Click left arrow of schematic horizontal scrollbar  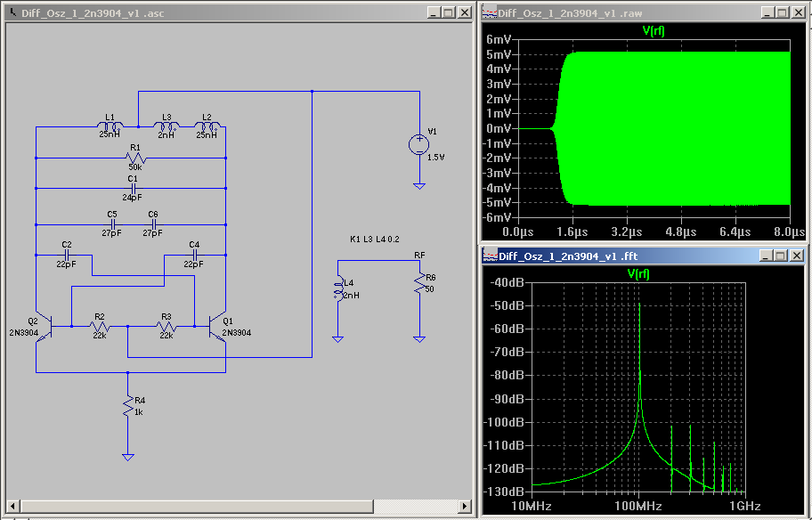11,507
